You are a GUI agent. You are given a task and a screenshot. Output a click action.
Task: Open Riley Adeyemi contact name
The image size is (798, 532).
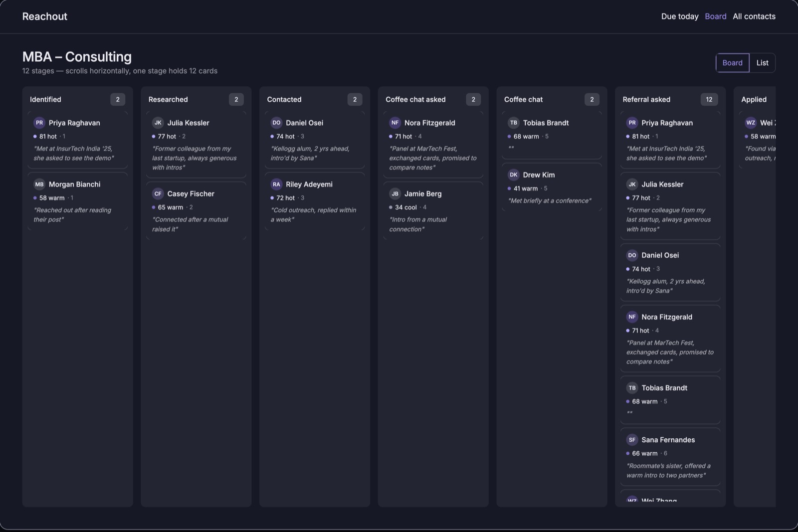pyautogui.click(x=309, y=184)
